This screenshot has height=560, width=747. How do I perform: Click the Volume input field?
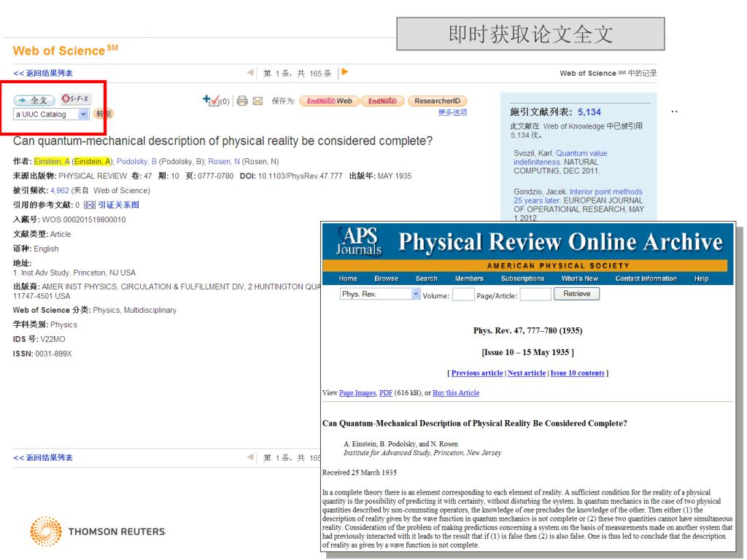tap(463, 295)
